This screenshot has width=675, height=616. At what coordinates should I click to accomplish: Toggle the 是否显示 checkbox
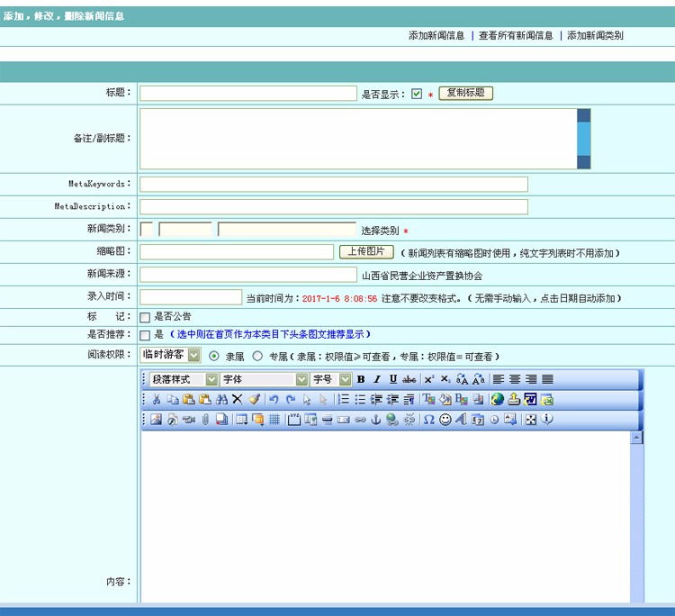click(x=417, y=94)
